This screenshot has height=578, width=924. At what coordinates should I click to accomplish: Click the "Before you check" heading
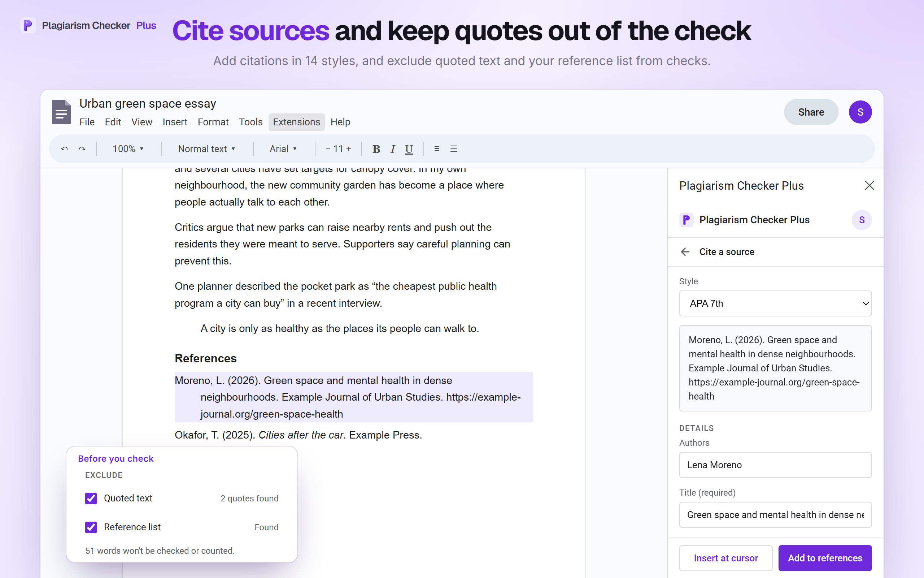point(115,458)
